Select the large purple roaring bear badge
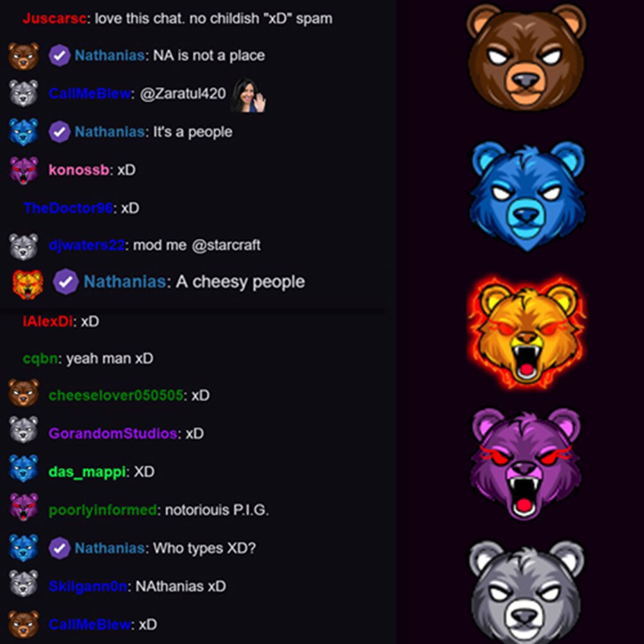The height and width of the screenshot is (644, 644). (x=525, y=464)
